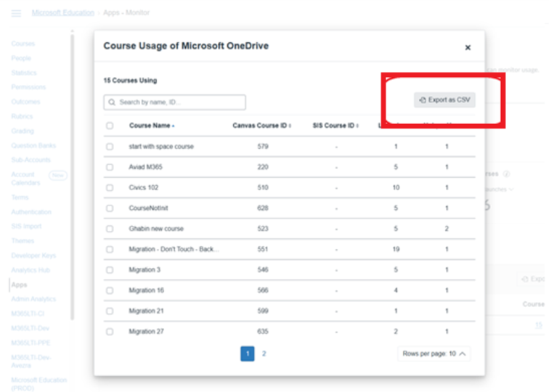Sort by Course Name column

pos(152,126)
